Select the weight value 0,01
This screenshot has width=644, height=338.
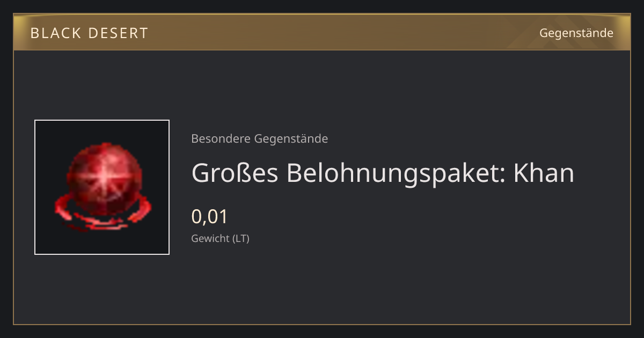210,217
